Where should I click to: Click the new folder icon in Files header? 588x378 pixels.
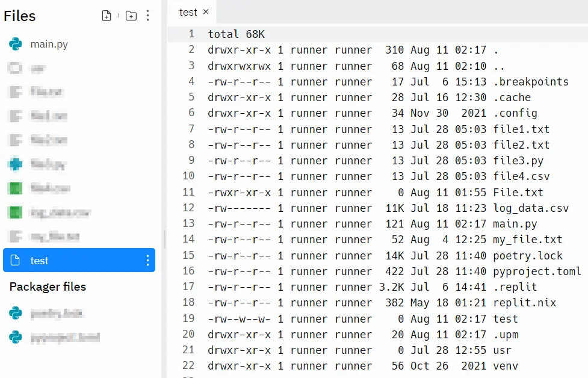(131, 16)
